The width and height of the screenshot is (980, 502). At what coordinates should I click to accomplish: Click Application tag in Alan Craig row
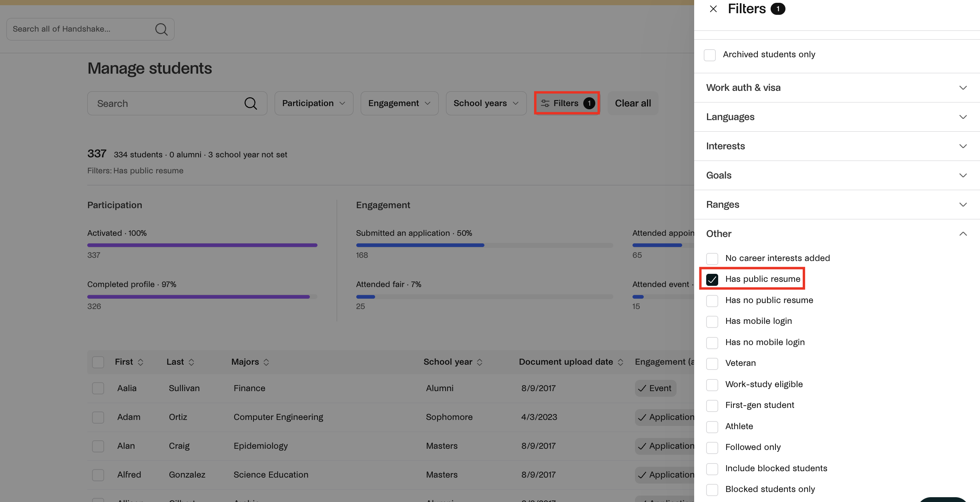click(665, 446)
